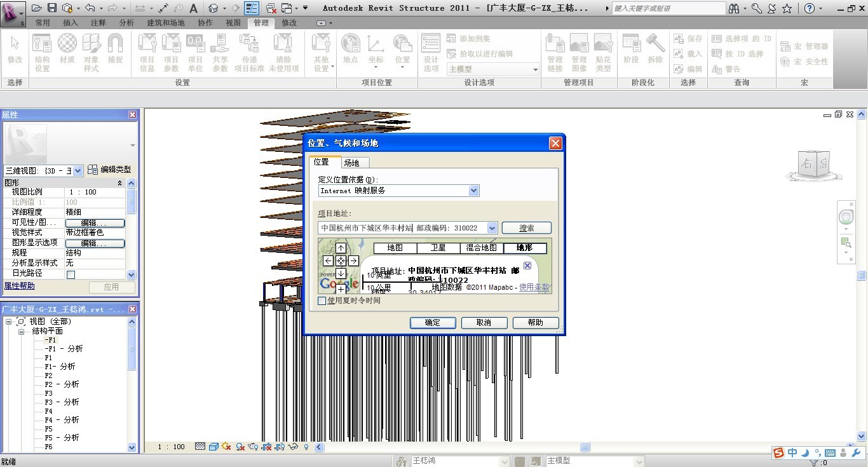Switch to the 场地 tab in dialog
868x467 pixels.
[x=351, y=163]
